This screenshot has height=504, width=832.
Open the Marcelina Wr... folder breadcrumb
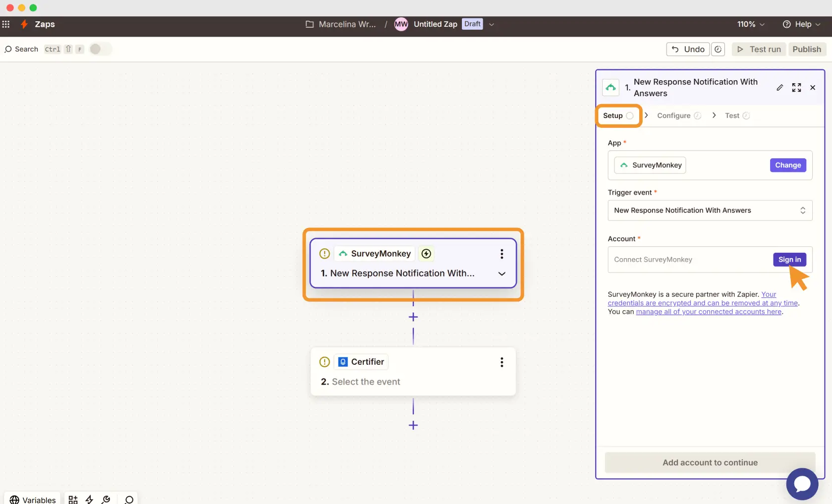click(x=341, y=24)
